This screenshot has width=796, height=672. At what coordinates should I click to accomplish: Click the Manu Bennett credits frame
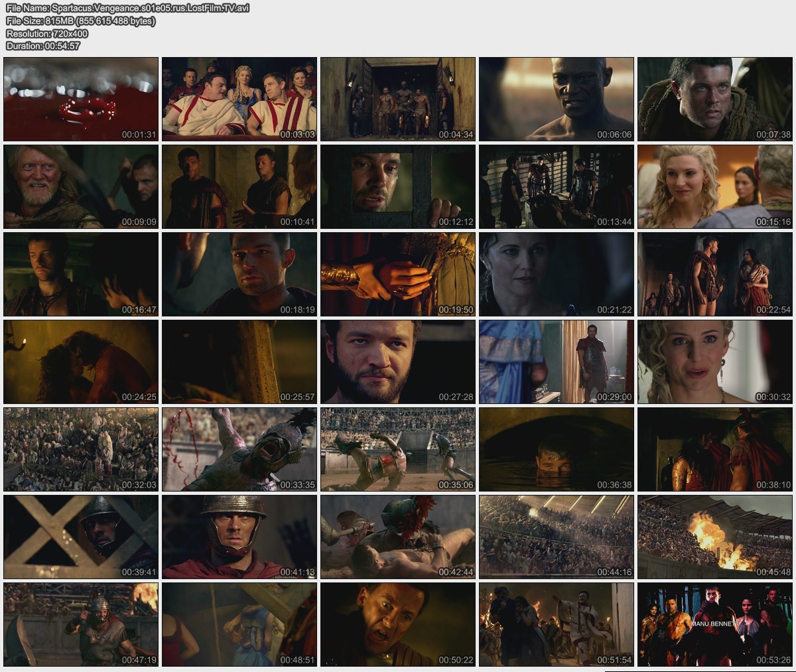715,624
